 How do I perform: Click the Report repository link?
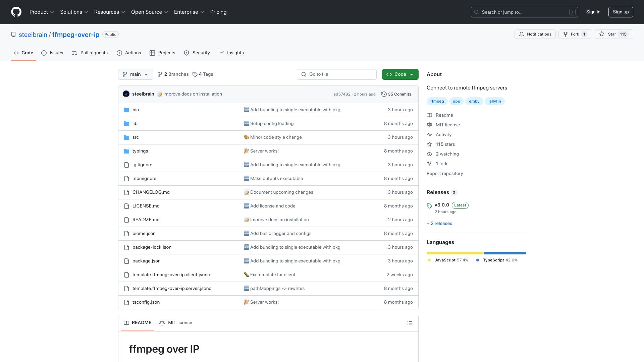click(445, 174)
